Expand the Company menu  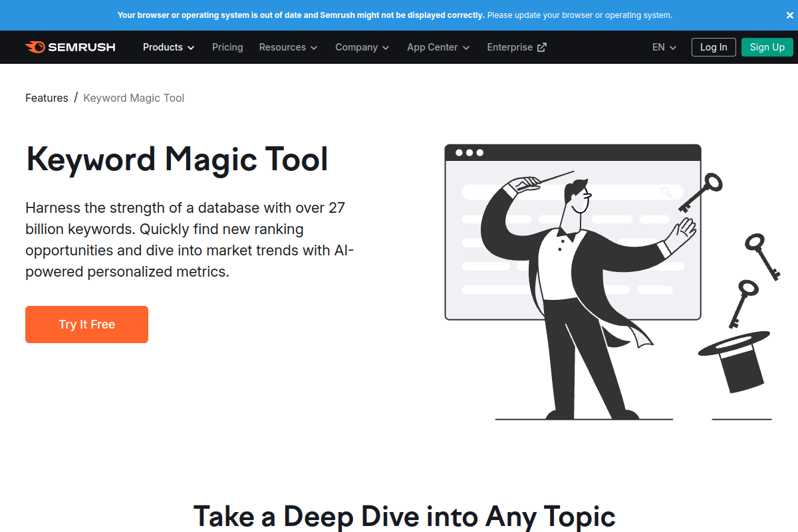point(363,47)
